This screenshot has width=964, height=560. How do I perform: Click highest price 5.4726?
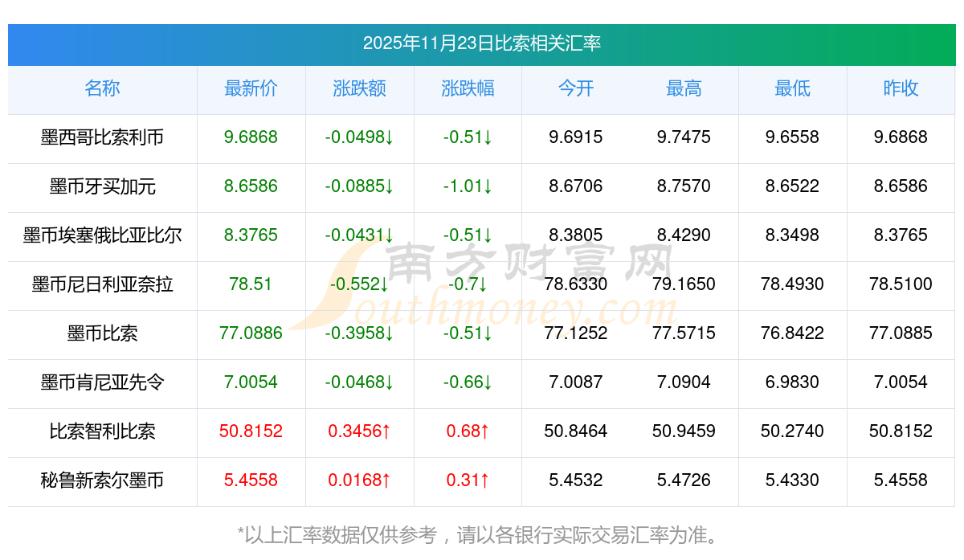click(x=684, y=480)
